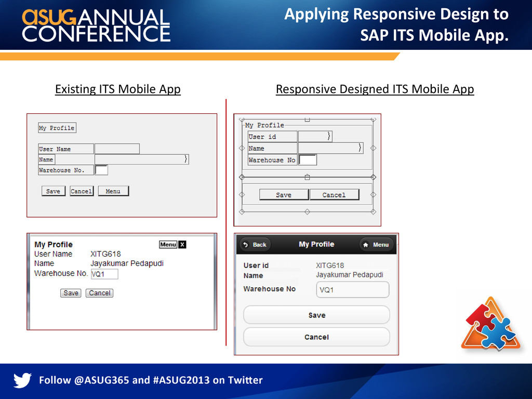The width and height of the screenshot is (532, 399).
Task: Click the Twitter bird icon
Action: pos(22,380)
